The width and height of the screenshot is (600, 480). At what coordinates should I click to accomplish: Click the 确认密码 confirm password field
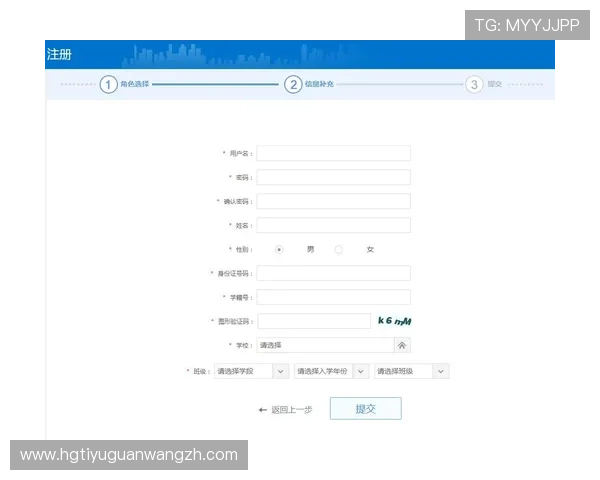333,201
